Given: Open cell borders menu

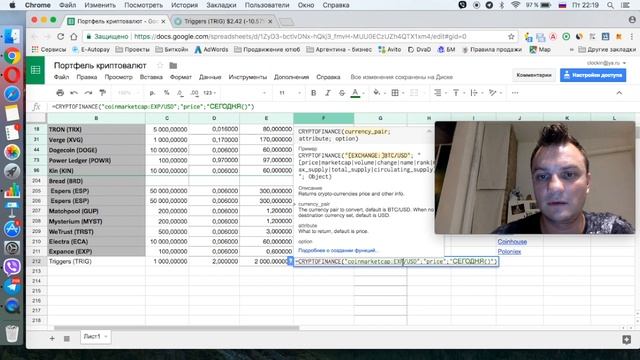Looking at the screenshot, I should coord(396,93).
